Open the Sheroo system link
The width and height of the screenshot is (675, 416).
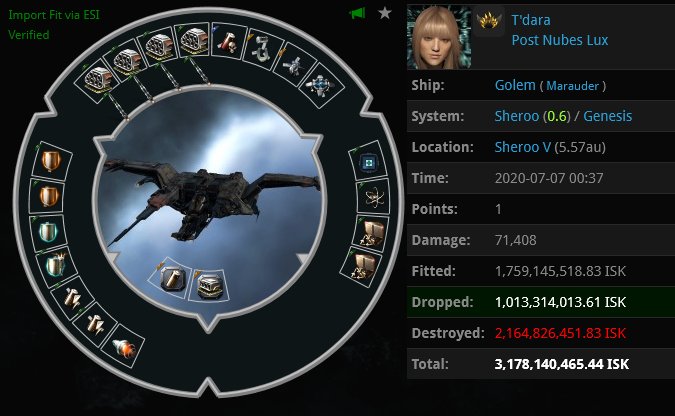tap(517, 116)
